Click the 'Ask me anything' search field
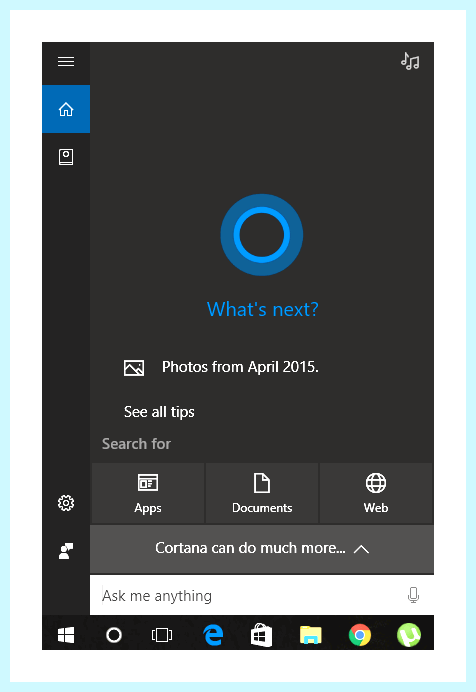The width and height of the screenshot is (476, 692). (x=262, y=595)
